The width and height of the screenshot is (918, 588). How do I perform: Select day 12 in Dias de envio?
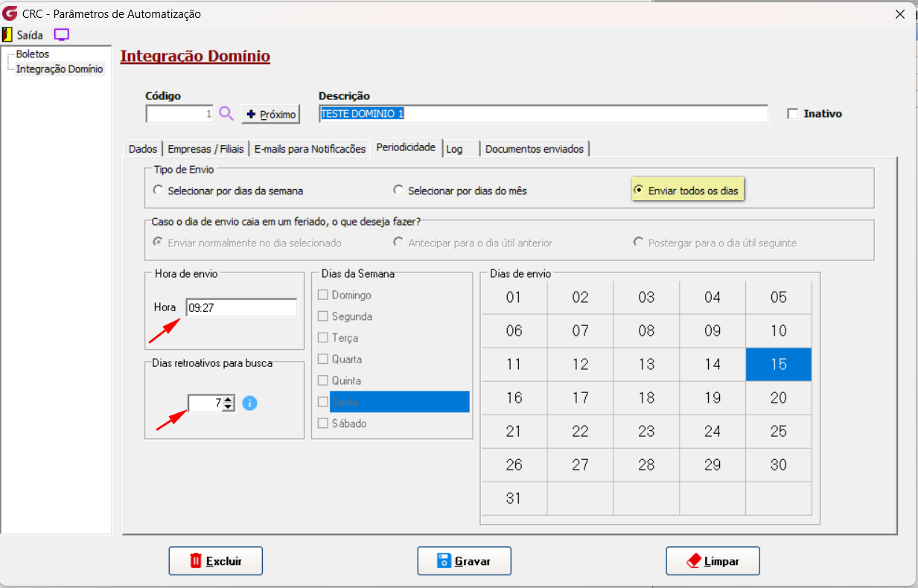[x=580, y=365]
